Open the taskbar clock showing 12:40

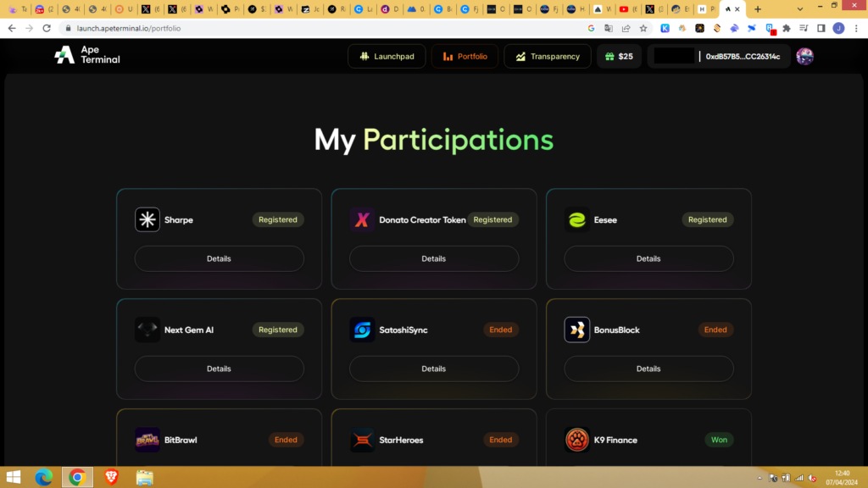coord(842,478)
